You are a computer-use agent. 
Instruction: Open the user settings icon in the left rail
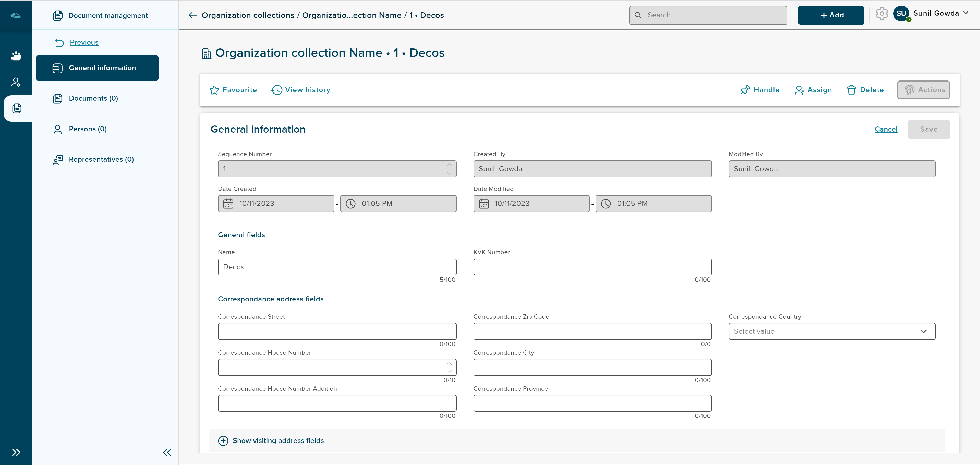click(16, 82)
